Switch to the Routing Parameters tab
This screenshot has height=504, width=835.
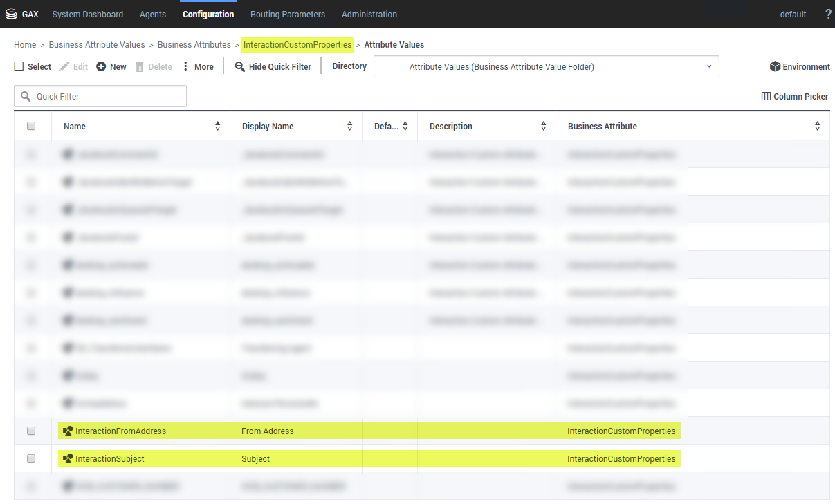(x=287, y=14)
